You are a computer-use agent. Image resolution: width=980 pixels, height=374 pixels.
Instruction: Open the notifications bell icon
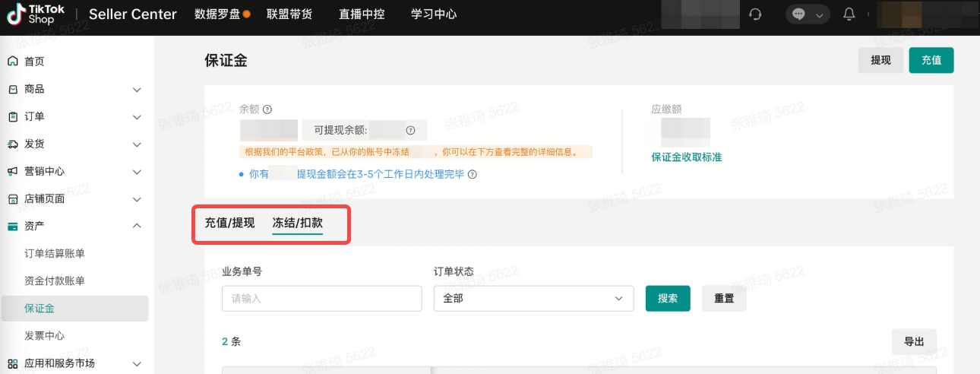(x=849, y=14)
